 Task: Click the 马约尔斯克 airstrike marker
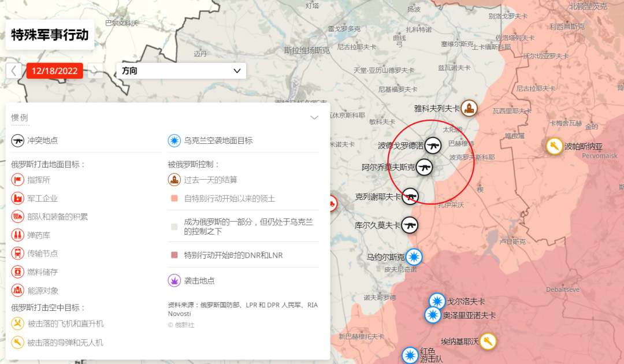coord(414,257)
